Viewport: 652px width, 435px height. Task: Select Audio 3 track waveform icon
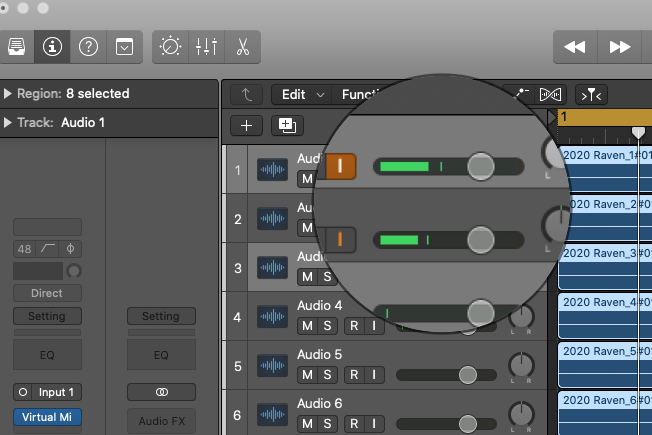[x=272, y=267]
